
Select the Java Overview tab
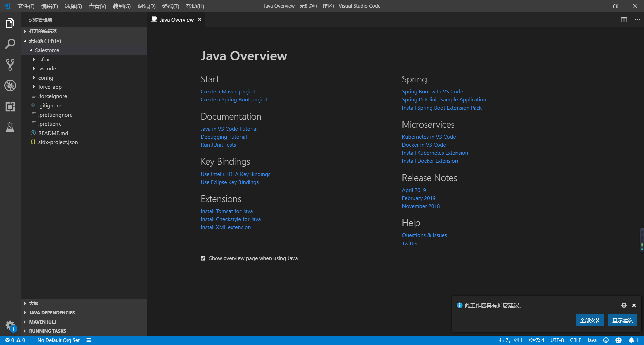tap(176, 20)
